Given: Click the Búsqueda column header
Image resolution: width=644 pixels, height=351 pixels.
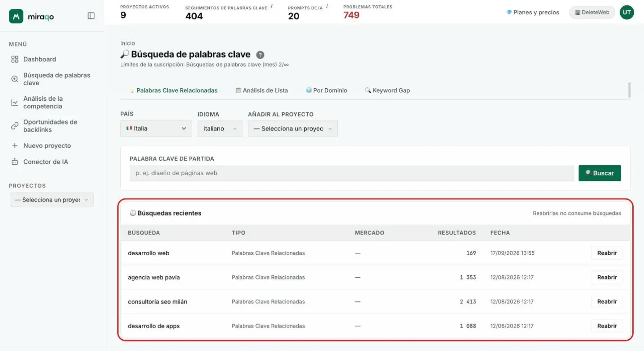Looking at the screenshot, I should click(144, 233).
